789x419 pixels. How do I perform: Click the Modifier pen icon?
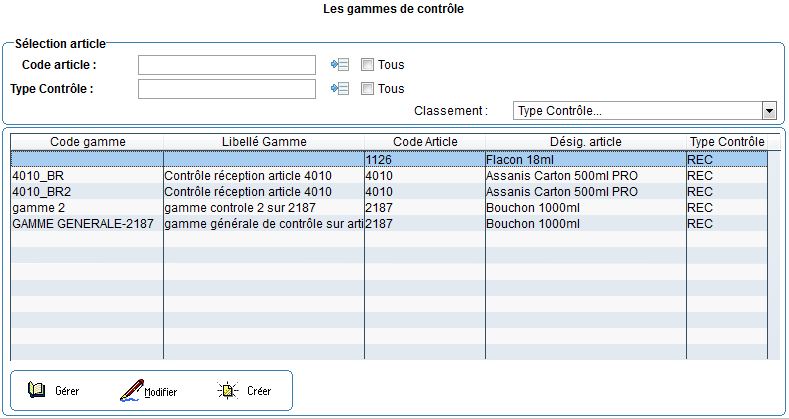click(x=131, y=391)
